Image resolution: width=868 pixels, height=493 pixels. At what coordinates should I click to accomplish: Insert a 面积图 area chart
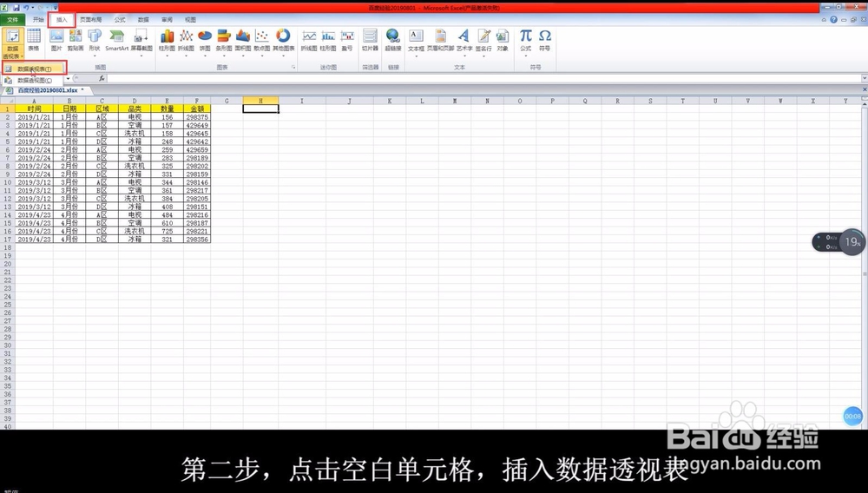242,41
